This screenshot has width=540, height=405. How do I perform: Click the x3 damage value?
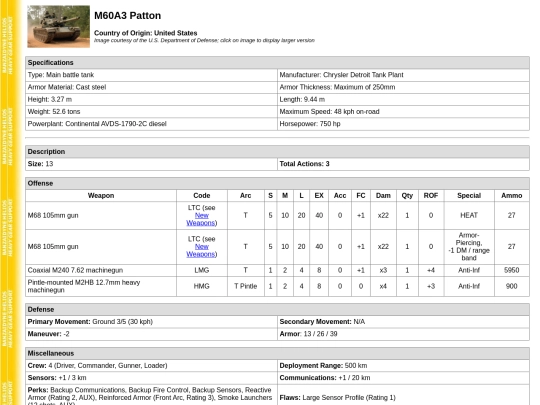click(x=383, y=270)
